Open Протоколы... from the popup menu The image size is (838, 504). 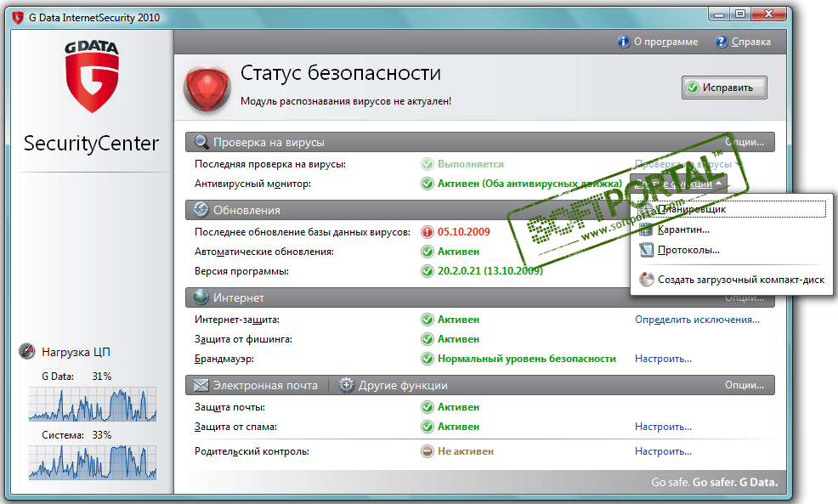[732, 250]
